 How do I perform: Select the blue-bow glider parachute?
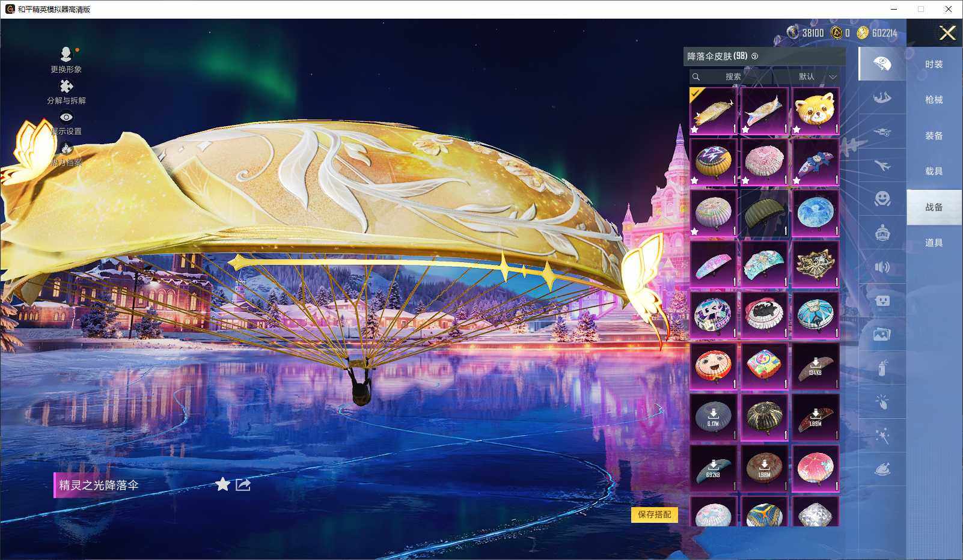pos(816,162)
